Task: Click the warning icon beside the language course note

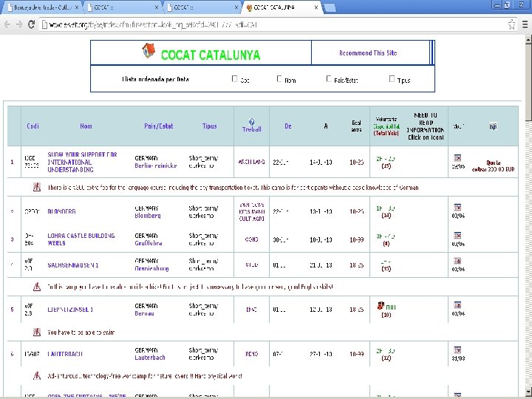Action: (x=37, y=187)
